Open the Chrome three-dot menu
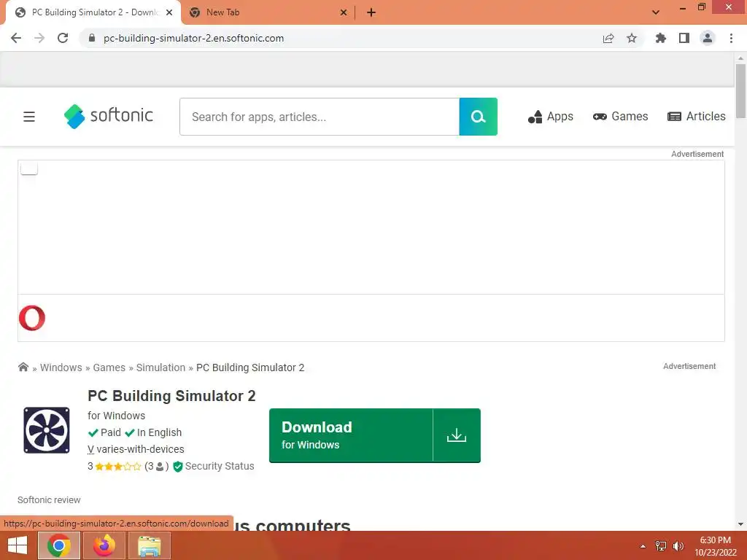Image resolution: width=747 pixels, height=560 pixels. (731, 38)
